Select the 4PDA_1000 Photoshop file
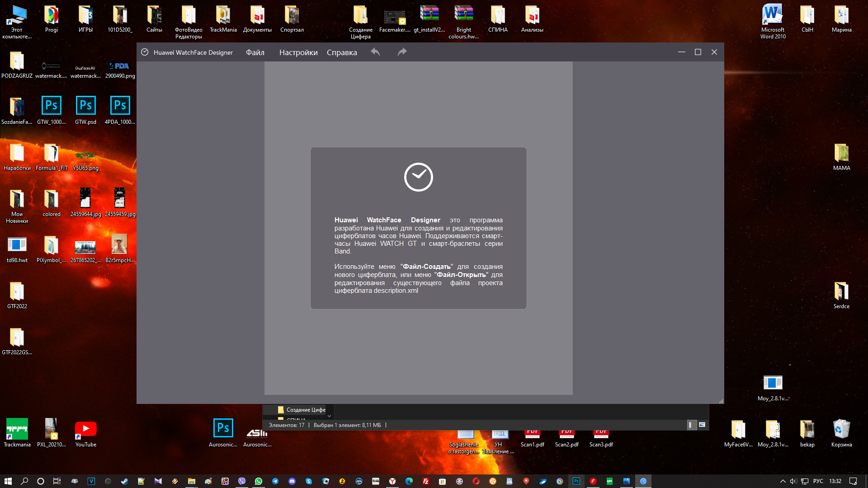868x488 pixels. pos(120,110)
